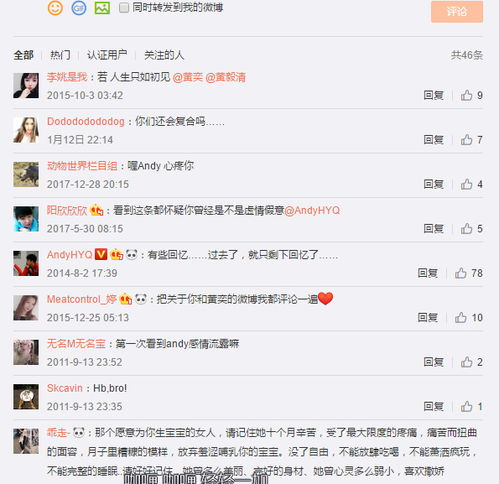The image size is (499, 484).
Task: Click the V verified badge beside AndyHYQ
Action: 101,254
